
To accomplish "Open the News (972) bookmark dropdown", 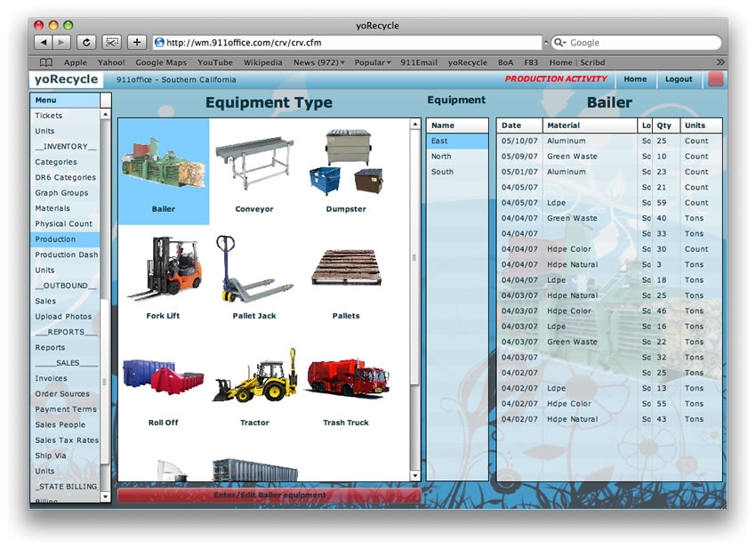I will 318,62.
